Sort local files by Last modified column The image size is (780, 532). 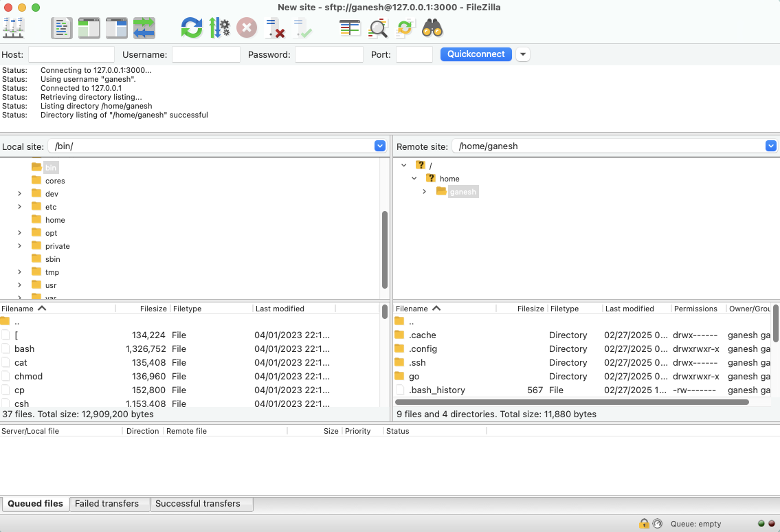[x=294, y=309]
